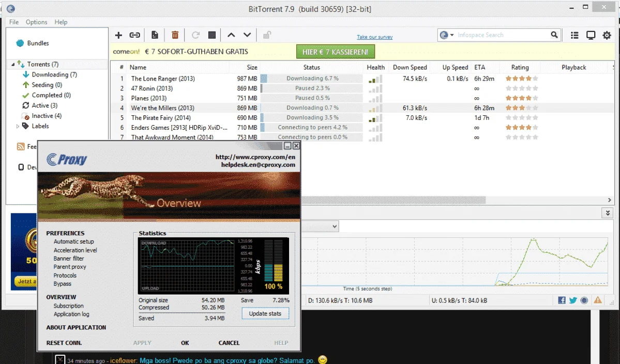
Task: Rate Planes (2013) with stars
Action: (x=522, y=98)
